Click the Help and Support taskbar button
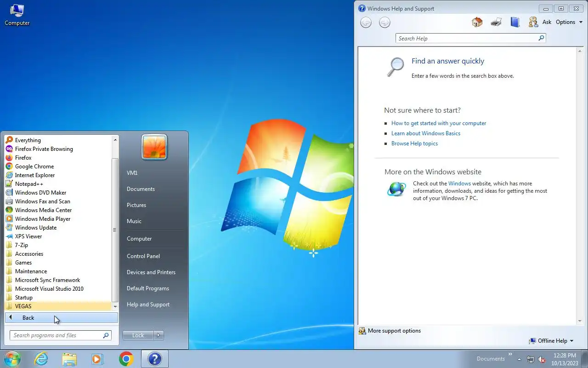Image resolution: width=588 pixels, height=368 pixels. coord(155,359)
